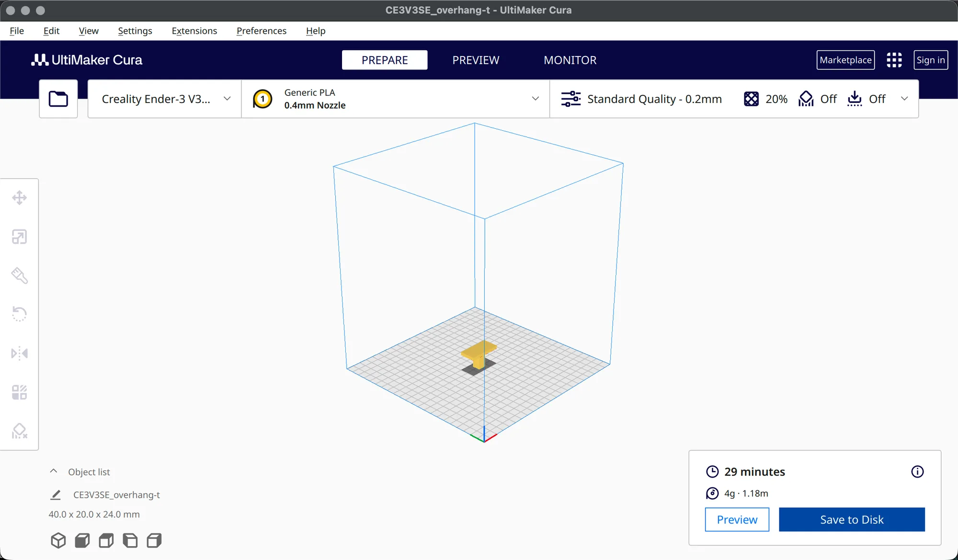Click the Save to Disk button
This screenshot has width=958, height=560.
(x=852, y=519)
